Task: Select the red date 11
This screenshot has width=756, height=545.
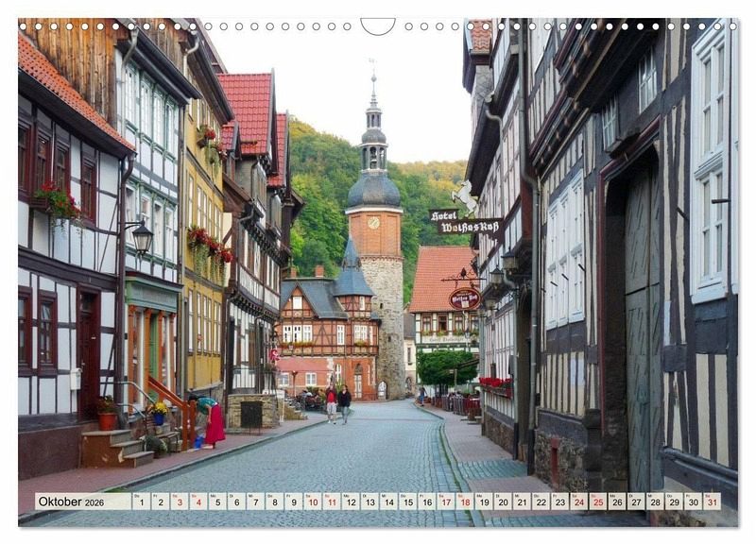Action: tap(332, 502)
